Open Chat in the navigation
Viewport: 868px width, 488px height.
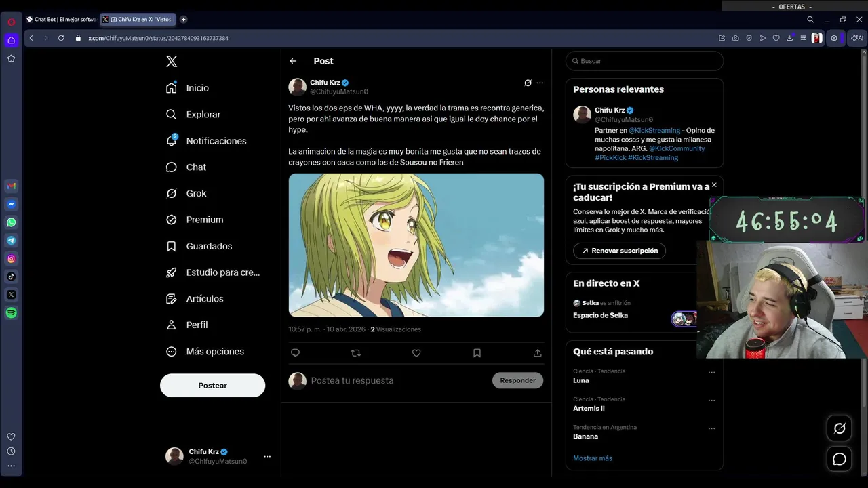coord(186,167)
